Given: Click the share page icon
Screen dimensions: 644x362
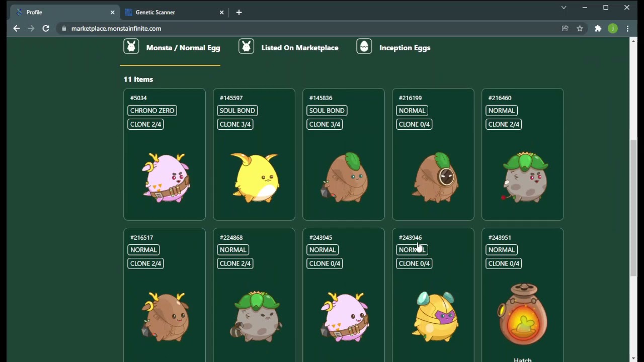Looking at the screenshot, I should (565, 29).
